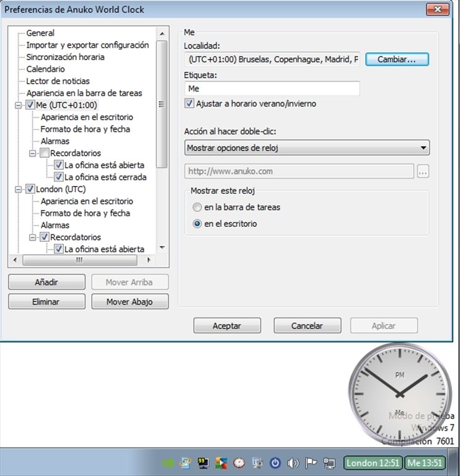Collapse Recordatorios node under London
The width and height of the screenshot is (460, 476).
[x=32, y=237]
